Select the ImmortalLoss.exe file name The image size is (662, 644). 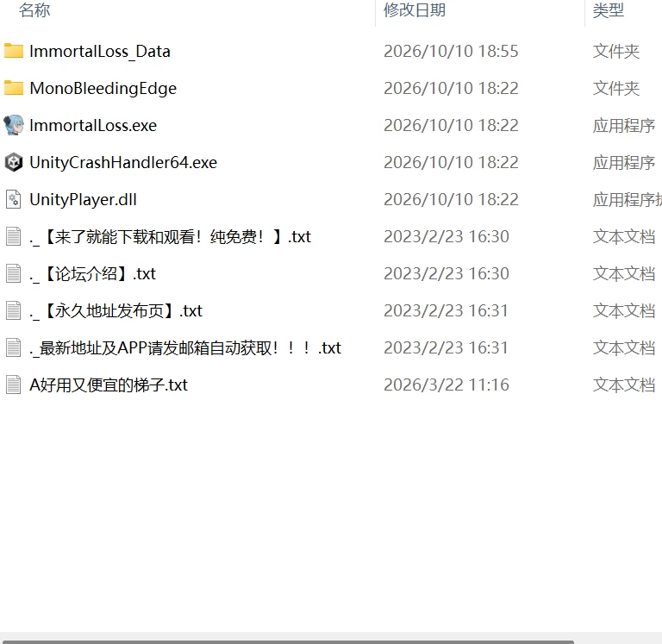(93, 125)
